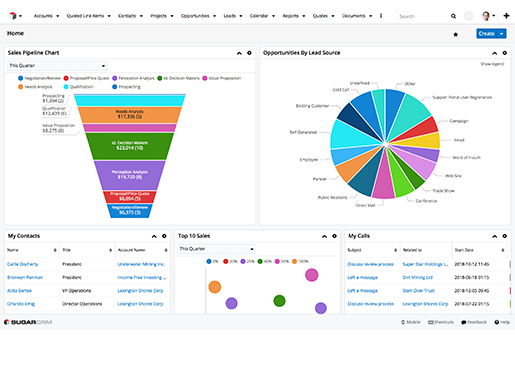The height and width of the screenshot is (386, 515).
Task: Open the Leads module
Action: tap(229, 16)
